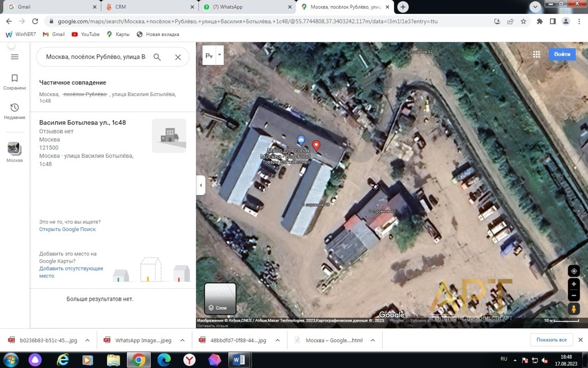Open the WinNER7 bookmark
Viewport: 588px width, 368px height.
point(21,34)
